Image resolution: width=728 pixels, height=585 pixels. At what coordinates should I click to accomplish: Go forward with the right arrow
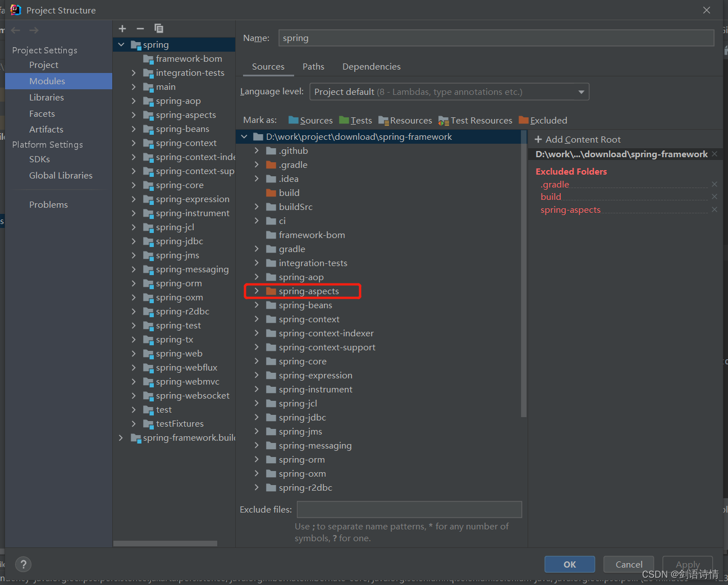[34, 30]
